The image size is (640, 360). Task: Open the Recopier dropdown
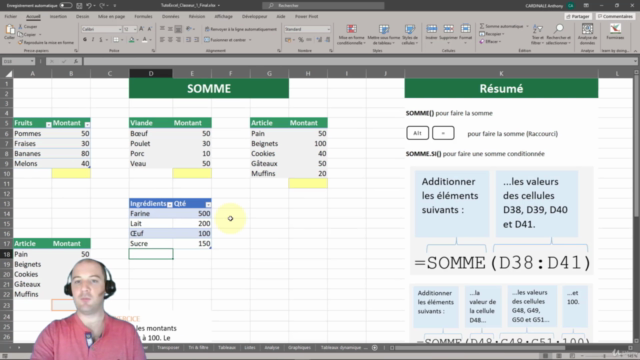tap(492, 34)
